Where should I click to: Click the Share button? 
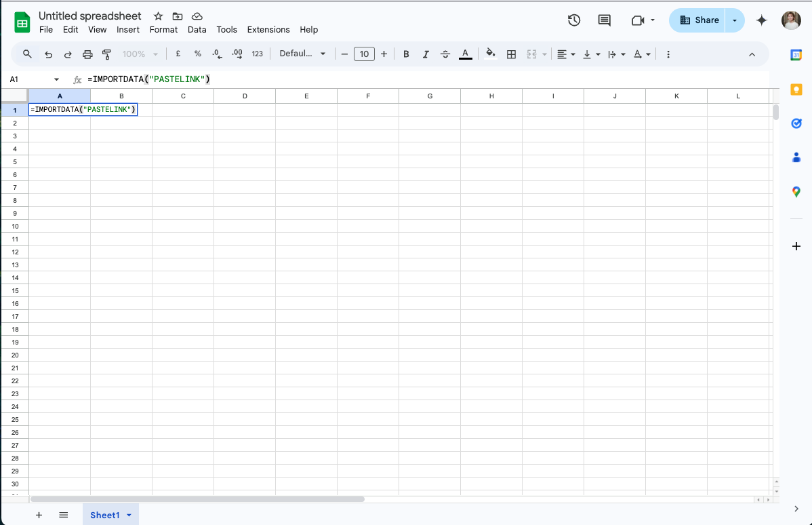tap(697, 20)
